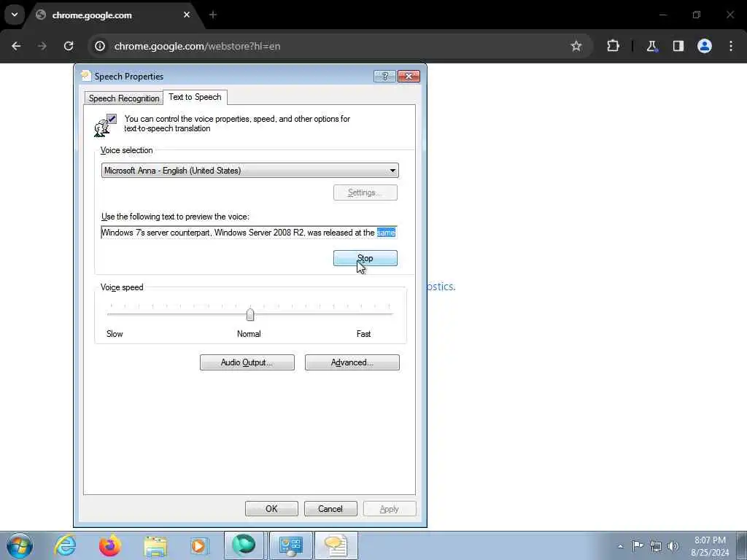Stop the voice preview playback
Screen dimensions: 747x560
pos(365,258)
